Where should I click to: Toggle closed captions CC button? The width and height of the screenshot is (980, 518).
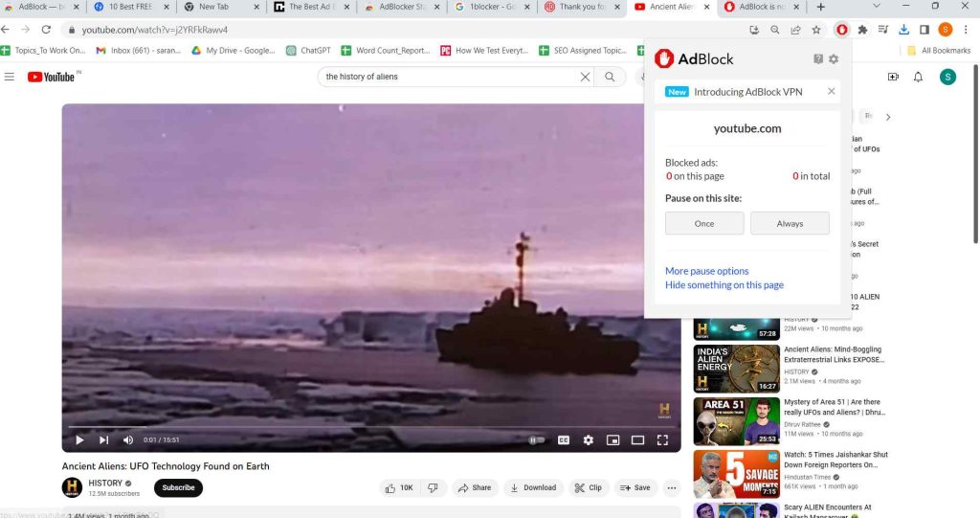click(x=563, y=439)
